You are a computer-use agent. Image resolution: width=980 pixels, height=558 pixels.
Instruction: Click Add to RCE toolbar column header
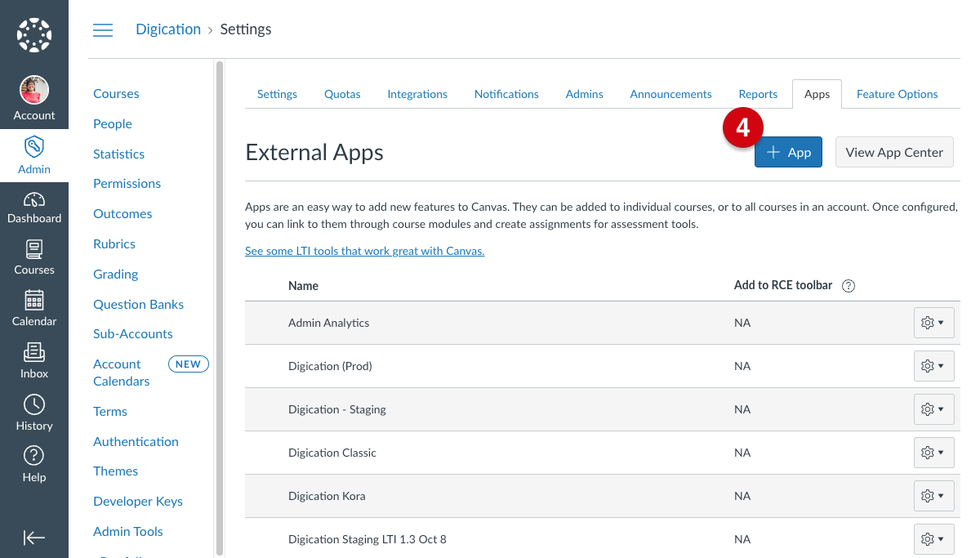[783, 285]
